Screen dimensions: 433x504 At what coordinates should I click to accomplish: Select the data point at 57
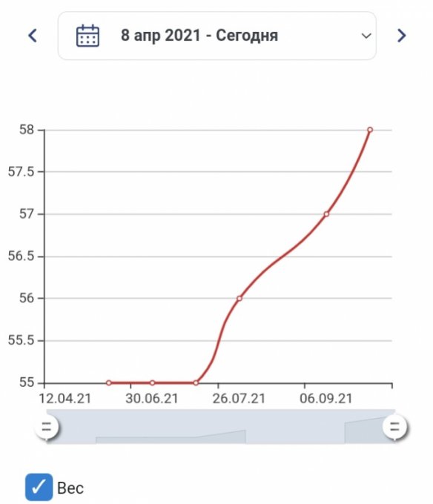(326, 214)
